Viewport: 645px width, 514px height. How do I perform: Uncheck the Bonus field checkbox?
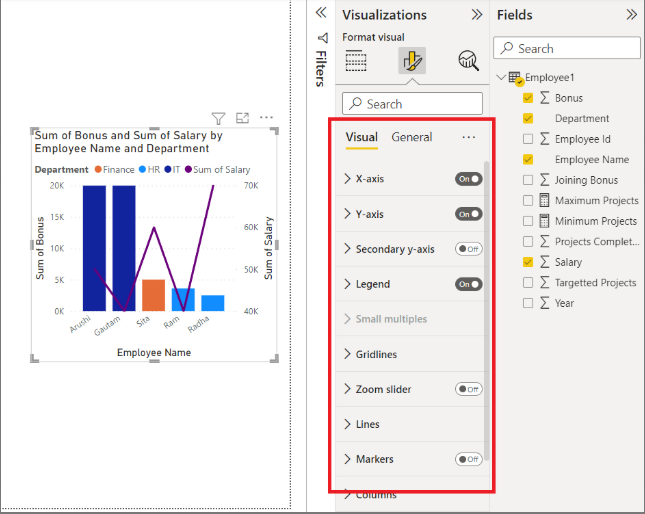point(528,98)
